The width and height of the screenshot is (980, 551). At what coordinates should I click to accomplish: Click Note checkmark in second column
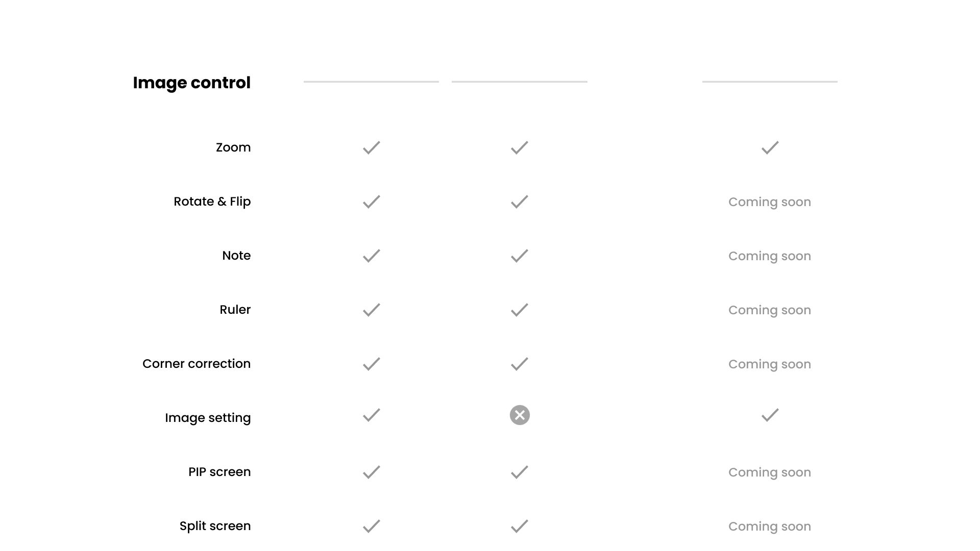point(520,256)
